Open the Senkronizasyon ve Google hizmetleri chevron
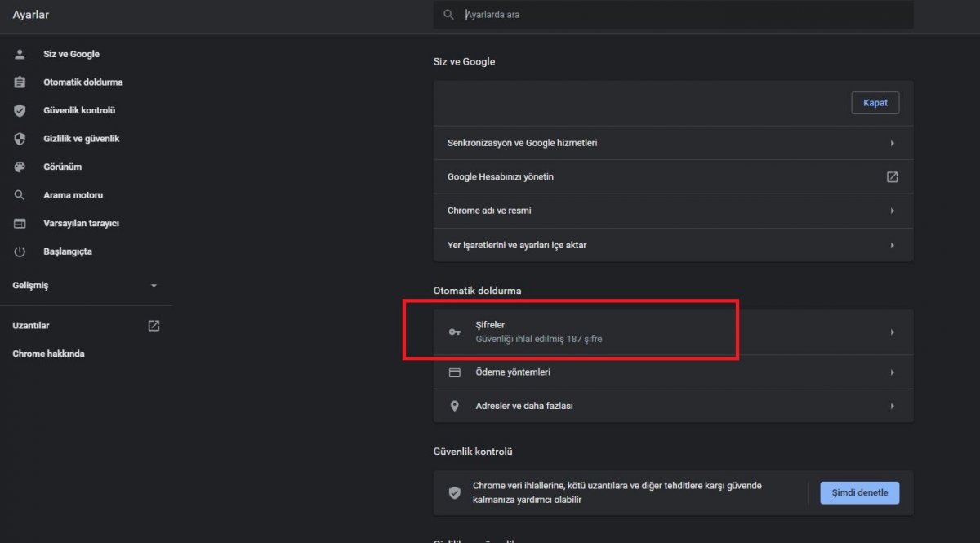 (892, 143)
